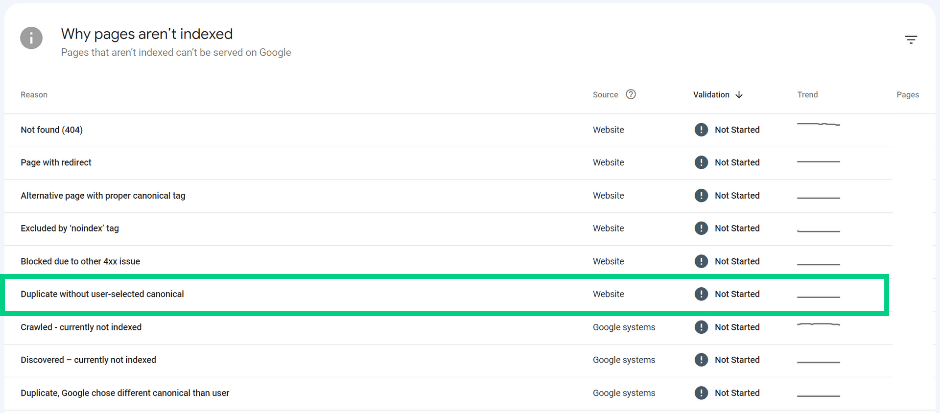Screen dimensions: 940x414
Task: Open the filter rows icon
Action: (x=911, y=40)
